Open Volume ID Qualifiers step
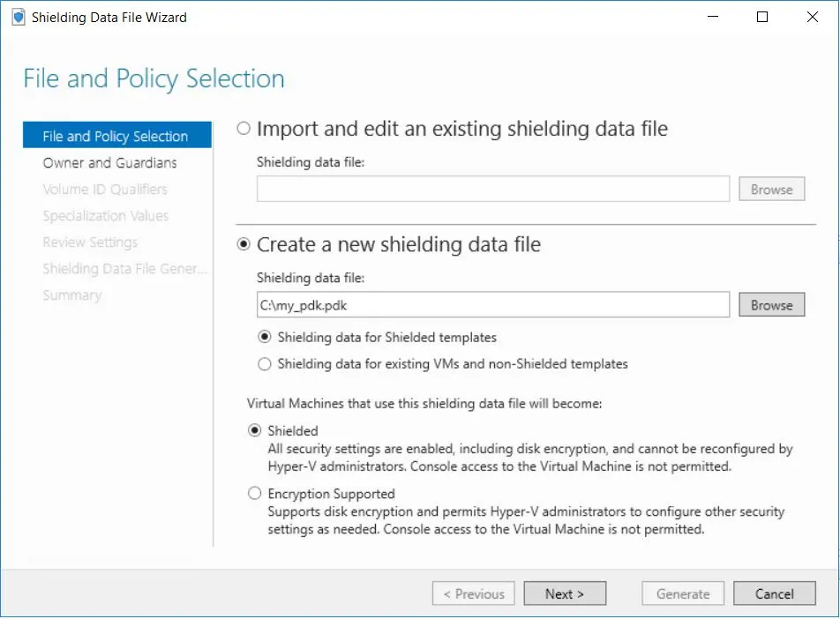The width and height of the screenshot is (840, 619). [x=105, y=189]
